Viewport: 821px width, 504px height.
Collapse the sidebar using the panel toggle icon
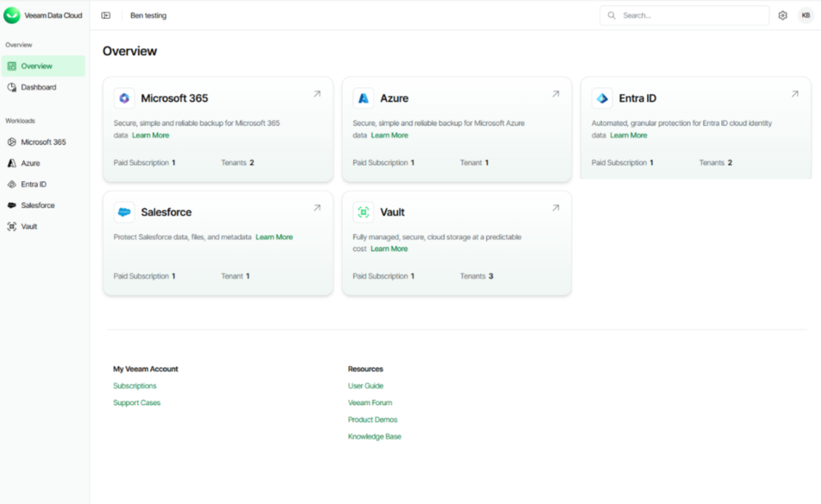[106, 15]
